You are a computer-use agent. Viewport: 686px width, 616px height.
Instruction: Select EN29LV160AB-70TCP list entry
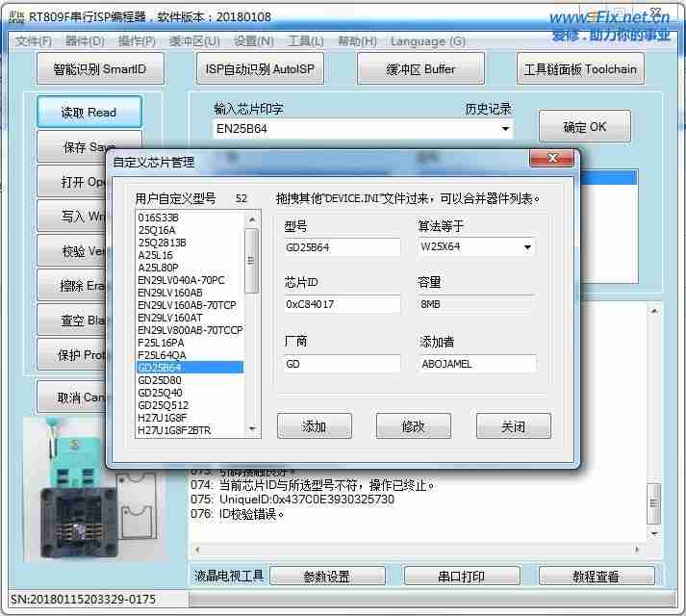[x=191, y=305]
